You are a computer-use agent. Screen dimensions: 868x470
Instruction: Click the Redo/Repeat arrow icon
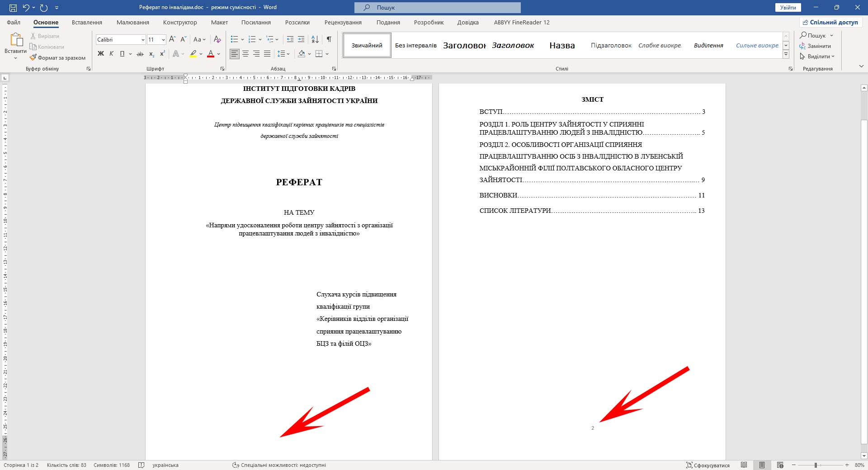[44, 8]
